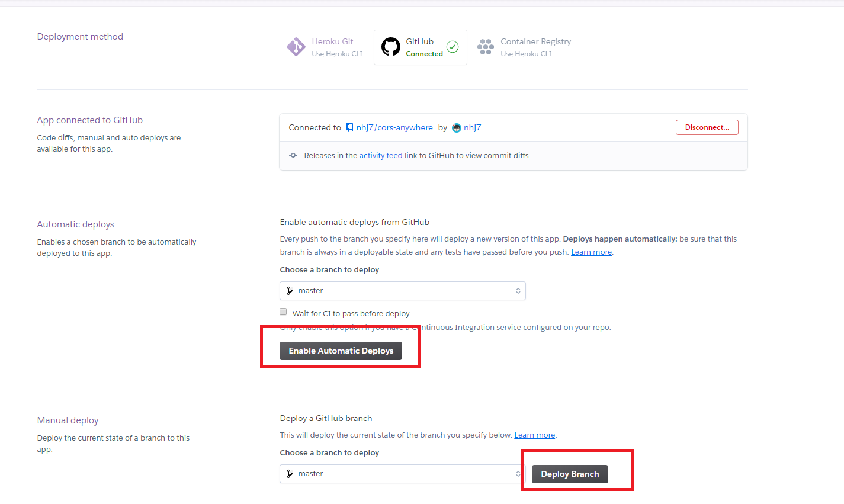The height and width of the screenshot is (504, 844).
Task: Click the App connected to GitHub heading
Action: coord(90,120)
